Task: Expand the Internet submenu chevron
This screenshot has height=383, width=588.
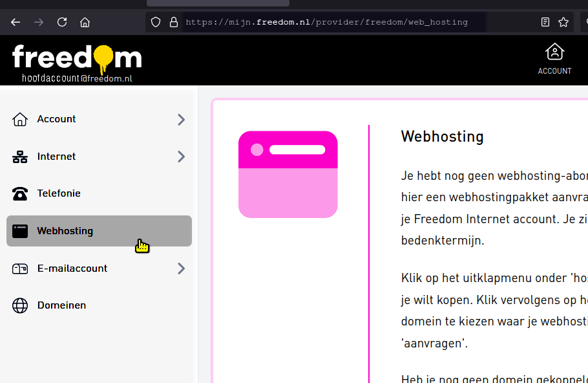Action: pos(181,157)
